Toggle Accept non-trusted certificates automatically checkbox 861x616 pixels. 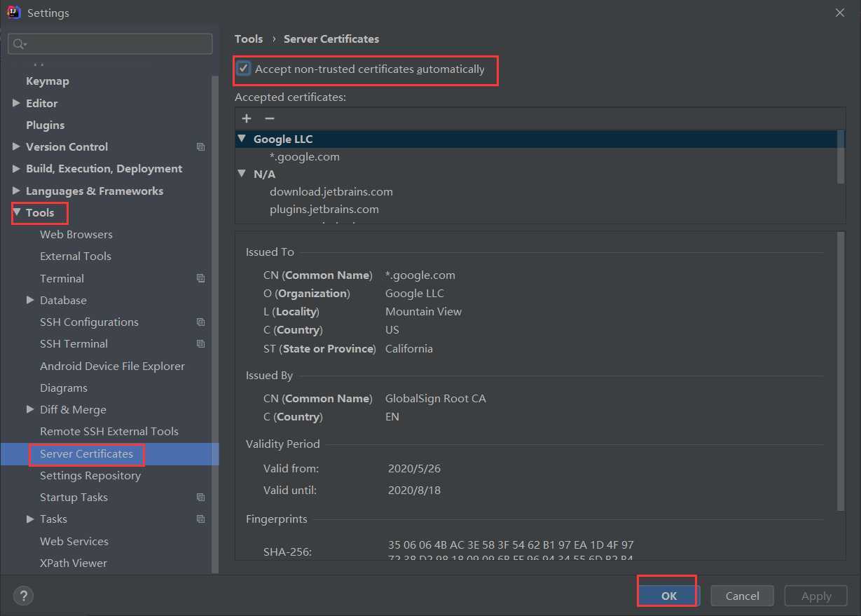coord(244,69)
